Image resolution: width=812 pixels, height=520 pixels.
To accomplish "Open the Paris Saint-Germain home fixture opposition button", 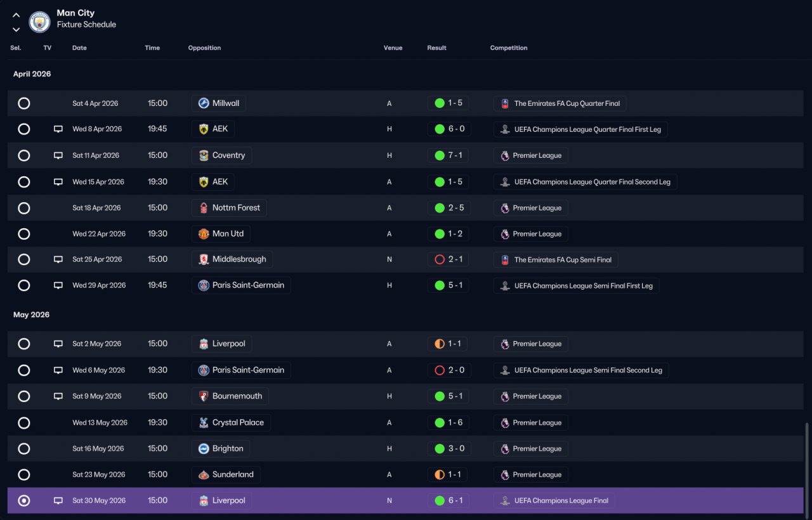I will (241, 285).
